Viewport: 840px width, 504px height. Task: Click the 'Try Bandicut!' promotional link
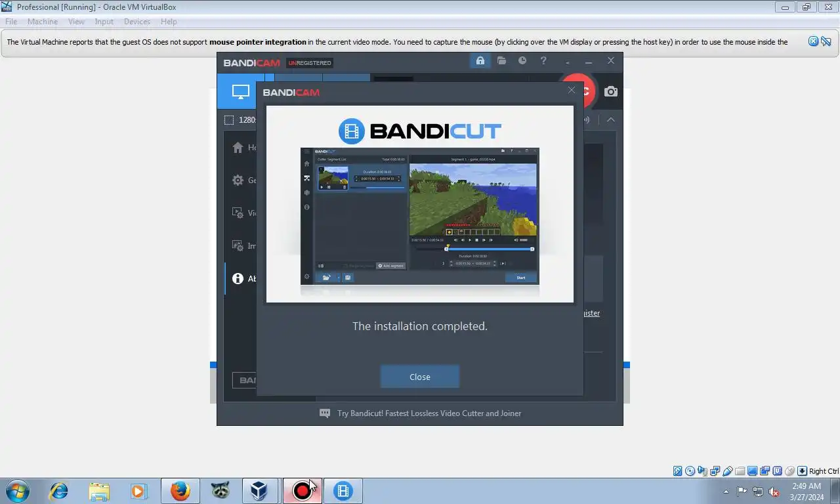(429, 413)
